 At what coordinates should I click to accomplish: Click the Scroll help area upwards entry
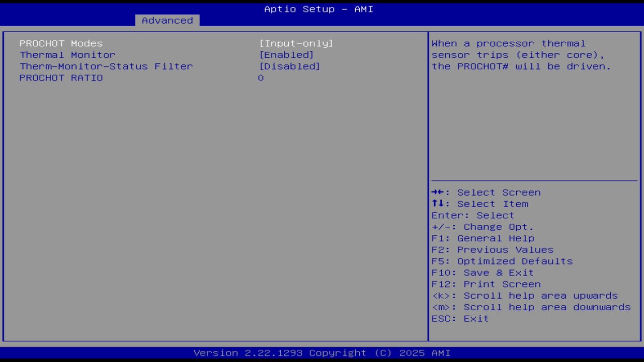pos(525,296)
